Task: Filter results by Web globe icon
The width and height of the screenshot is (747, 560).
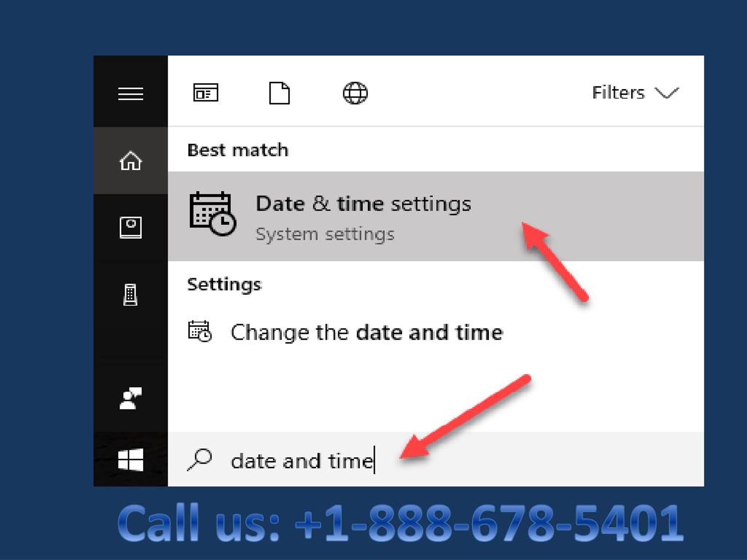Action: [355, 93]
